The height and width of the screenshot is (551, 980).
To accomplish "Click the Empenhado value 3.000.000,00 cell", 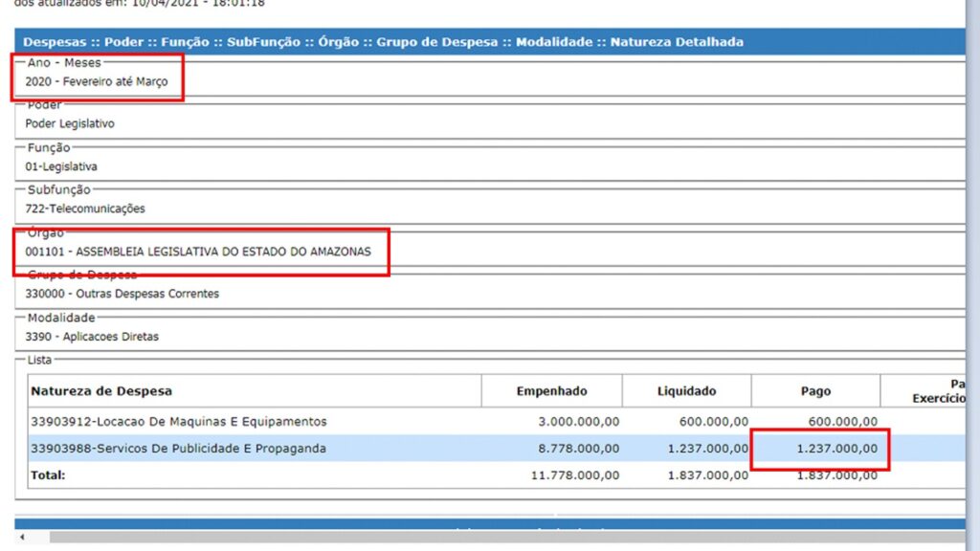I will click(580, 422).
